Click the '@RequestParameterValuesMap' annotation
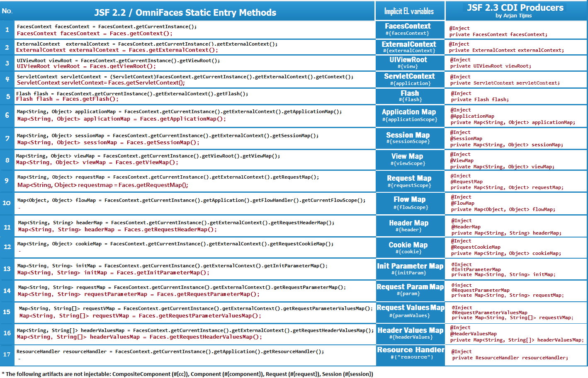 point(490,313)
